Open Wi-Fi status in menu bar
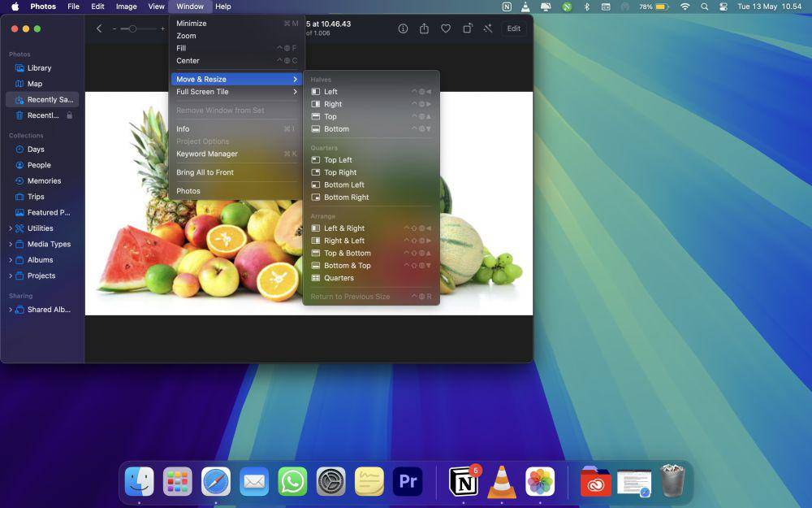Viewport: 812px width, 508px height. (685, 7)
